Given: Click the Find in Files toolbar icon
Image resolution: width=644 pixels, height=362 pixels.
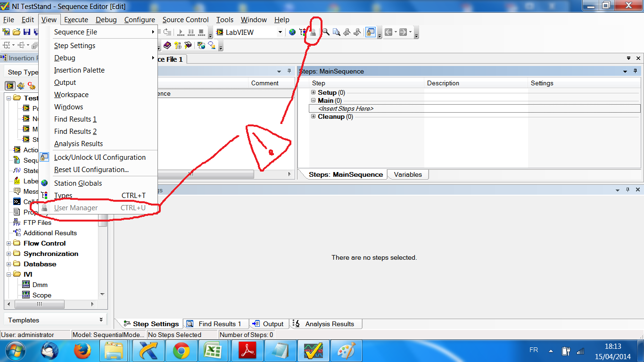Looking at the screenshot, I should pos(336,32).
